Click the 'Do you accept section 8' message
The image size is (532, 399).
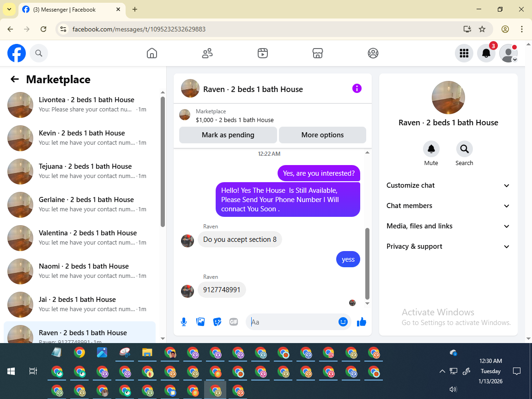[240, 239]
